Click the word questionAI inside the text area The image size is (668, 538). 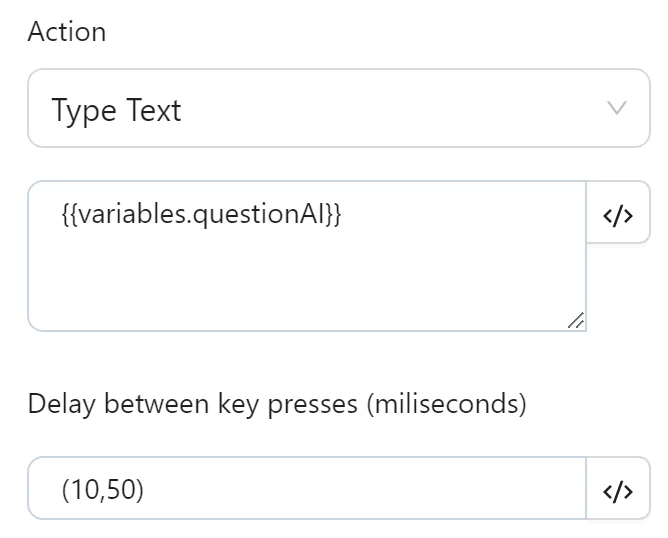tap(260, 214)
